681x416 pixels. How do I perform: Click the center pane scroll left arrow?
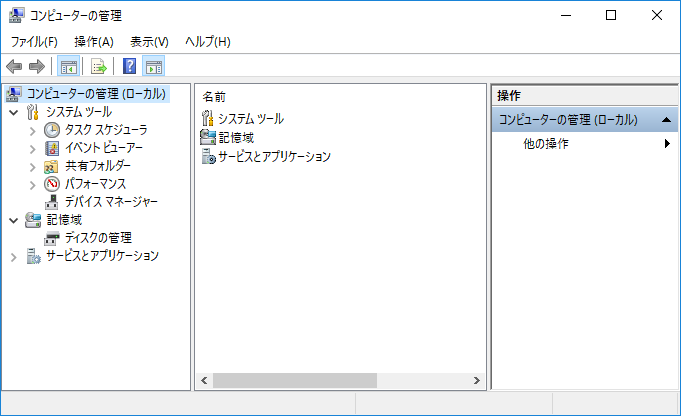pyautogui.click(x=204, y=380)
